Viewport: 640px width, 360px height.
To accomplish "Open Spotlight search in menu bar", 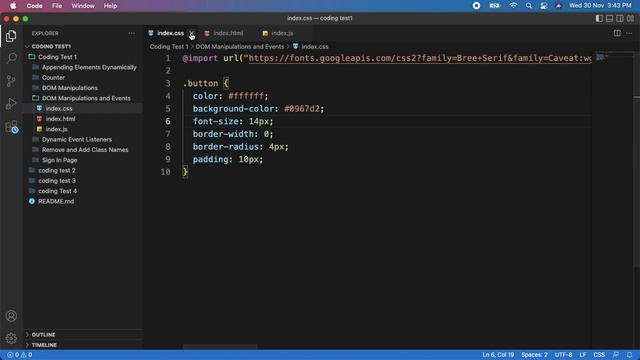I will [529, 6].
